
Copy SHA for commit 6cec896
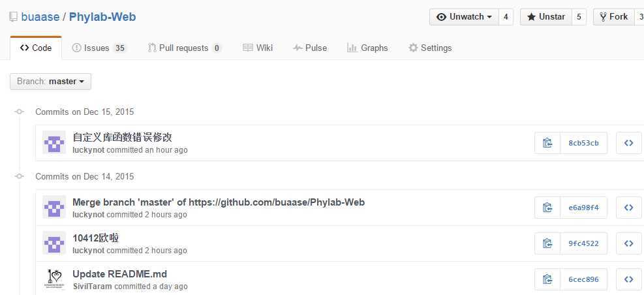(547, 279)
